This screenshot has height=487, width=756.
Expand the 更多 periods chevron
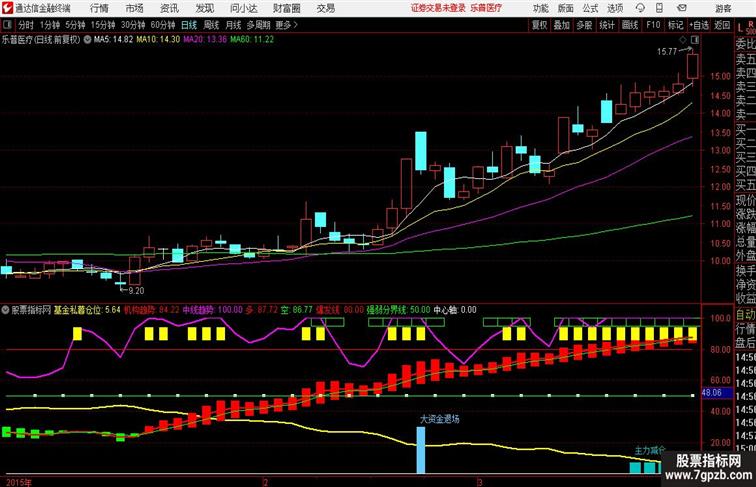click(x=287, y=25)
